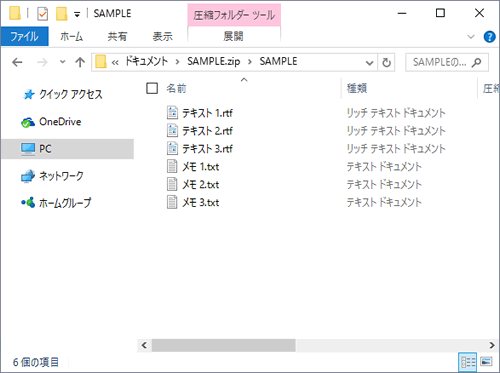Expand the ribbon with the chevron arrow
Screen dimensions: 500x373
tap(471, 36)
